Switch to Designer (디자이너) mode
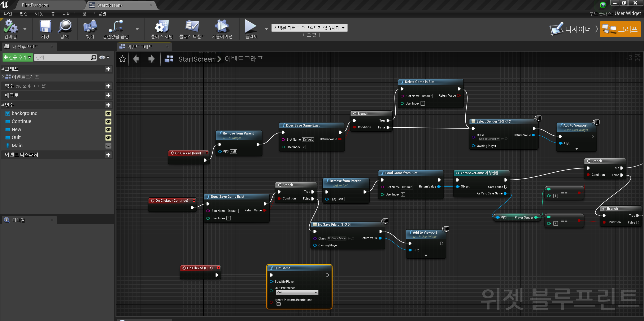 pyautogui.click(x=570, y=29)
